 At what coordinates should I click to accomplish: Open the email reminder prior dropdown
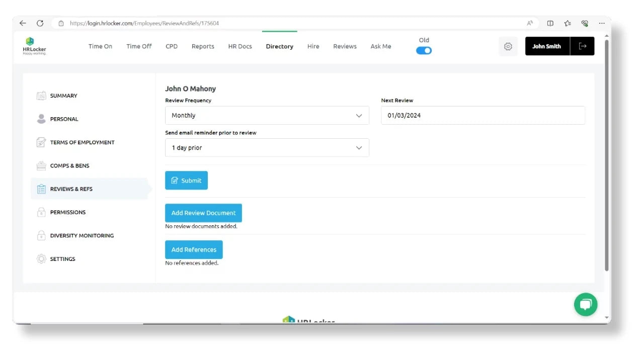[x=267, y=148]
